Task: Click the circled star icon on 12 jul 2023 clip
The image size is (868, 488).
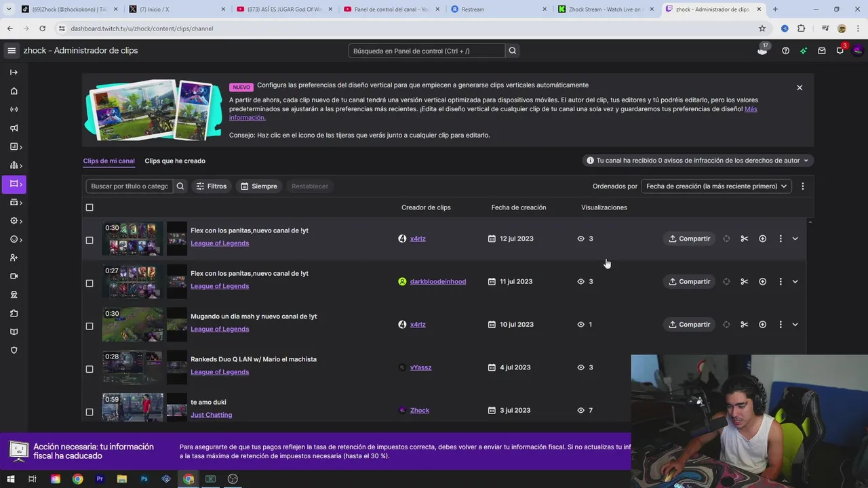Action: pos(762,239)
